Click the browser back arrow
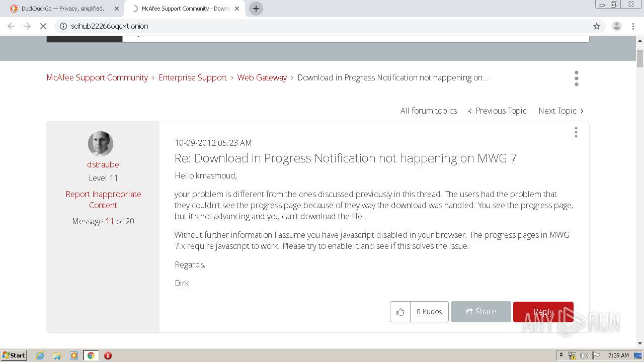The width and height of the screenshot is (644, 362). (11, 26)
